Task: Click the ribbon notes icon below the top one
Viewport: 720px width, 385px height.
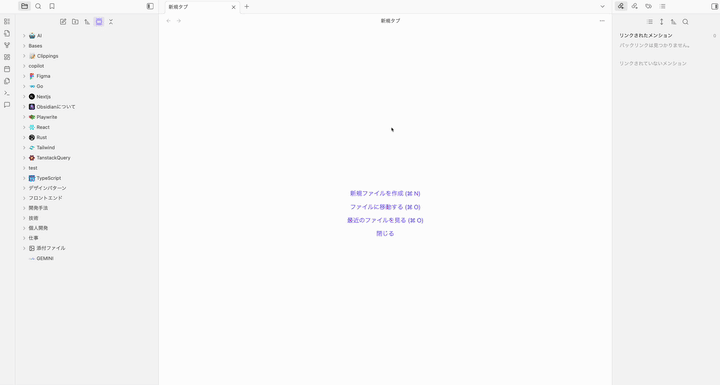Action: pos(7,34)
